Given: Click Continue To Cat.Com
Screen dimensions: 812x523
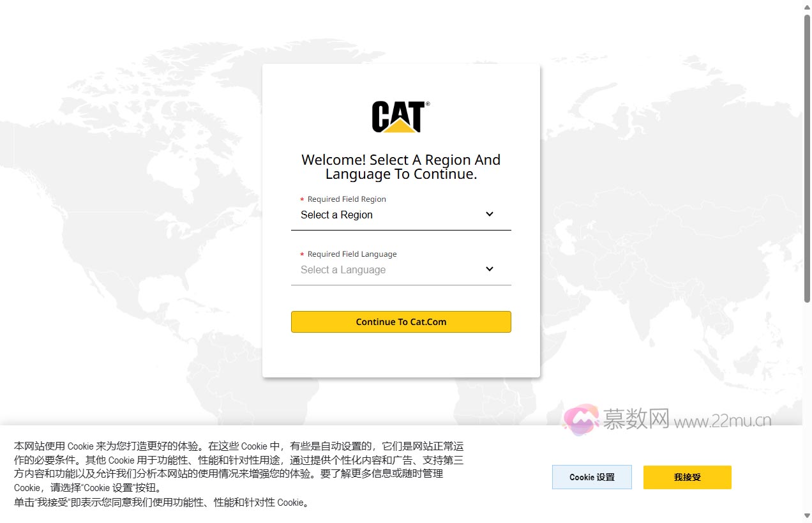Looking at the screenshot, I should pos(401,322).
